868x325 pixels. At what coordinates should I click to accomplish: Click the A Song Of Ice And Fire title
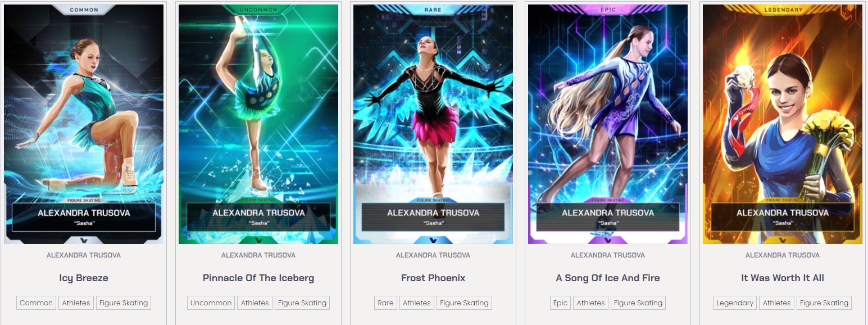pos(608,278)
